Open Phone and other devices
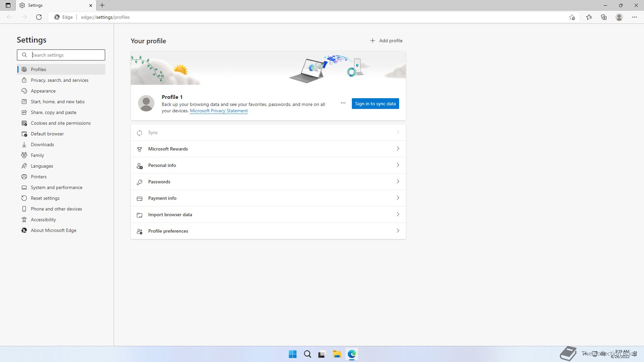 (61, 209)
